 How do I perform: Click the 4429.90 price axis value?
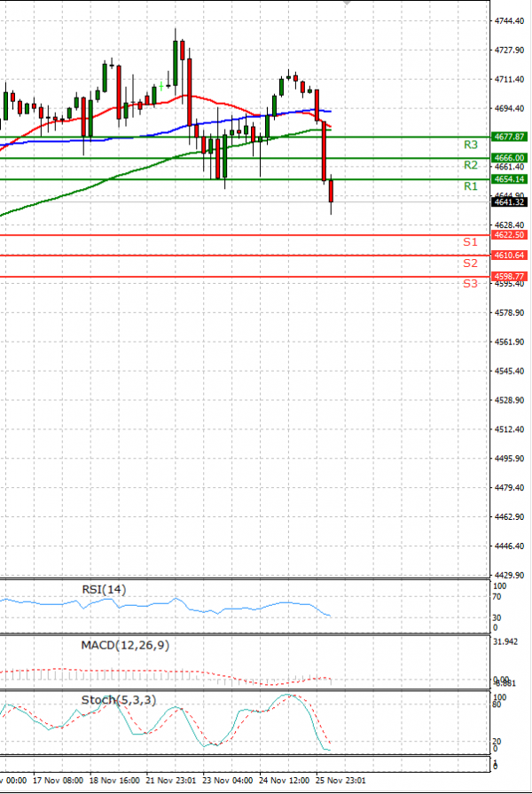coord(509,575)
